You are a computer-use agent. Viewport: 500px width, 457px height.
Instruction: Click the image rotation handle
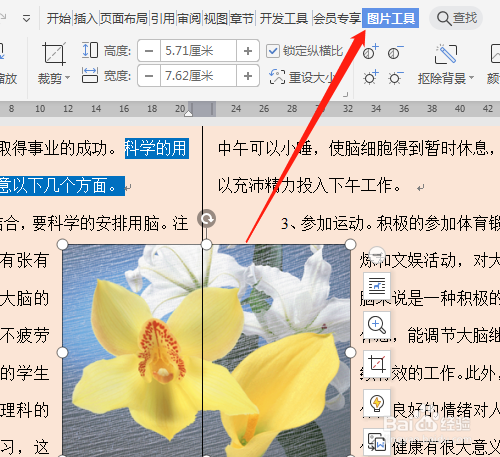pos(207,219)
